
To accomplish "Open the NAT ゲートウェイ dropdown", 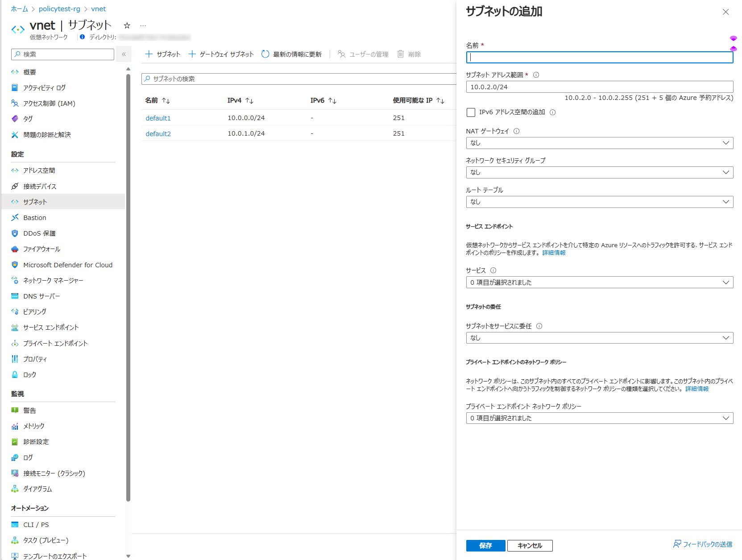I will pos(600,143).
